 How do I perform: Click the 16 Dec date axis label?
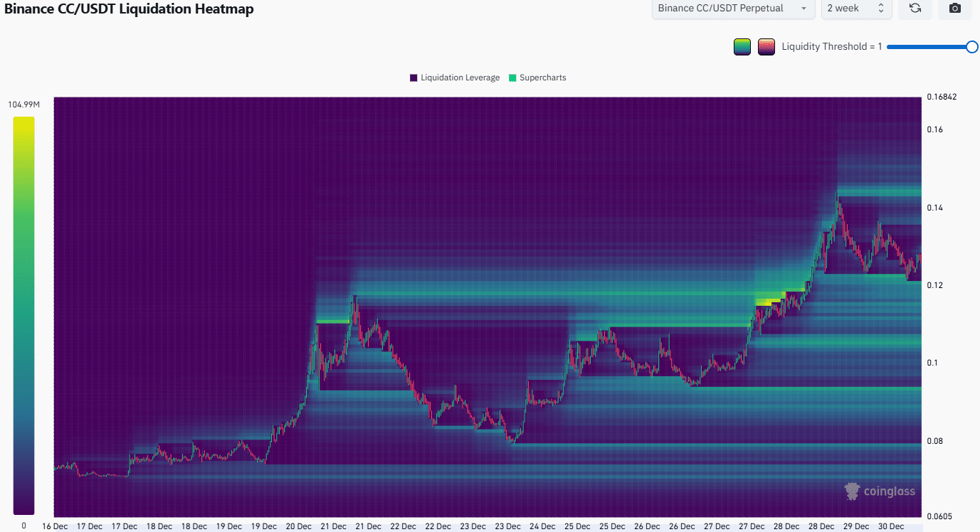click(x=55, y=526)
